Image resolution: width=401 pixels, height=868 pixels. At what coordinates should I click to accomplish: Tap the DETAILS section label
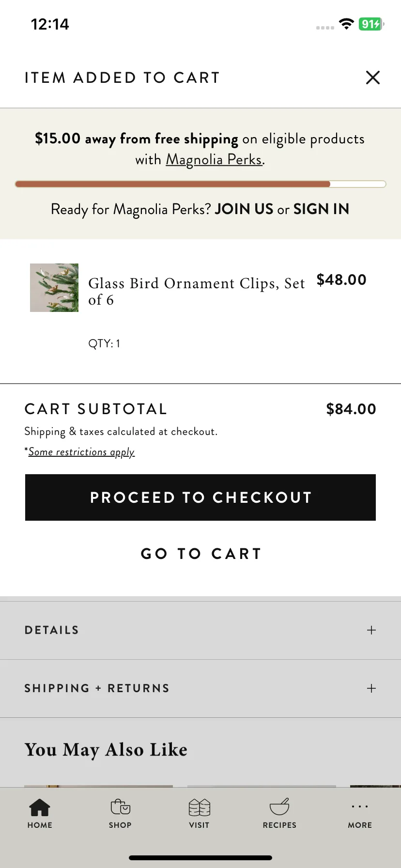click(x=52, y=630)
